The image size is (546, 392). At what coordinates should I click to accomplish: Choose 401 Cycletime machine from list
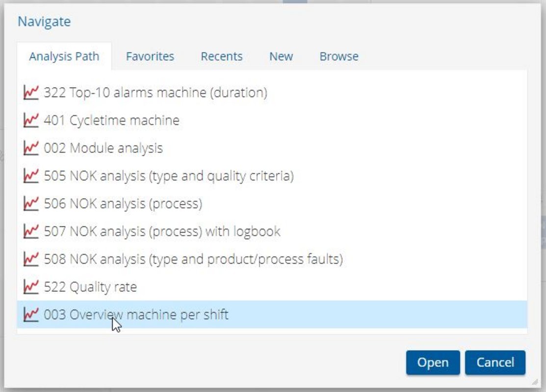pos(111,120)
